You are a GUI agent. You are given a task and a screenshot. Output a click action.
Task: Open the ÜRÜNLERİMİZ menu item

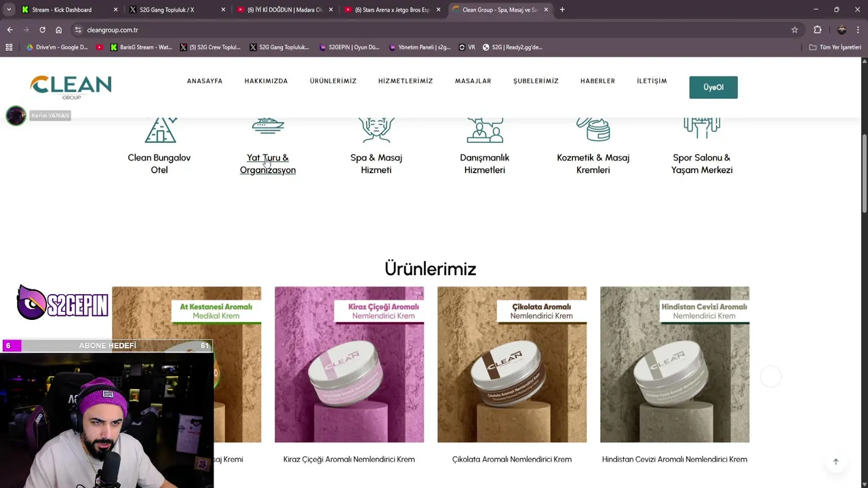[x=333, y=81]
